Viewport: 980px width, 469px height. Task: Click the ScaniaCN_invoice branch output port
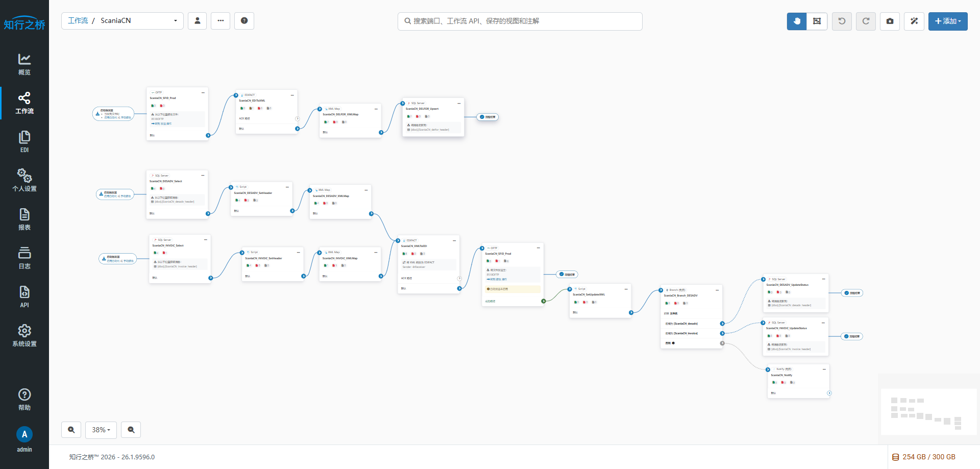pos(722,333)
